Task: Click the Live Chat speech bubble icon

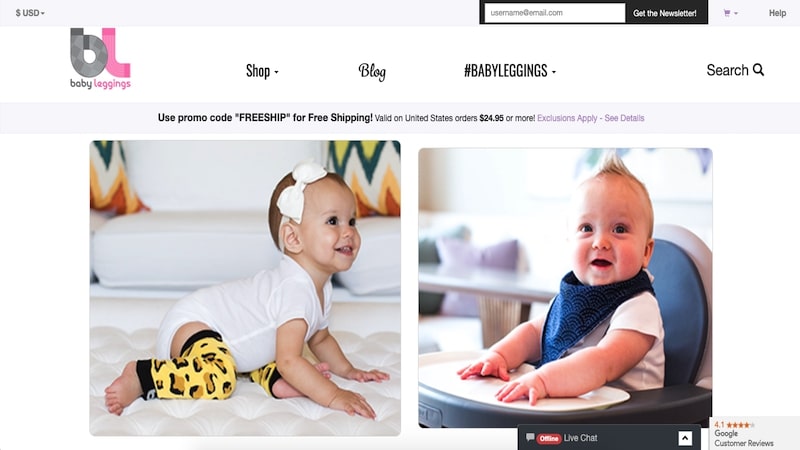Action: (530, 437)
